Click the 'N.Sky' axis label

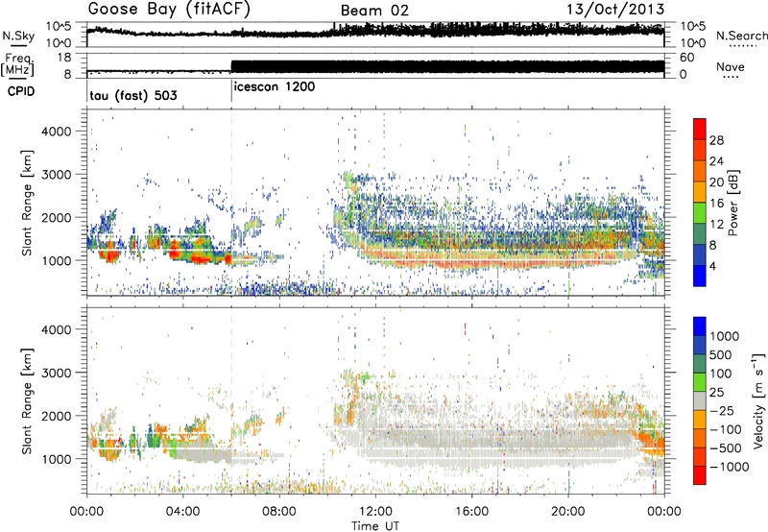point(18,36)
